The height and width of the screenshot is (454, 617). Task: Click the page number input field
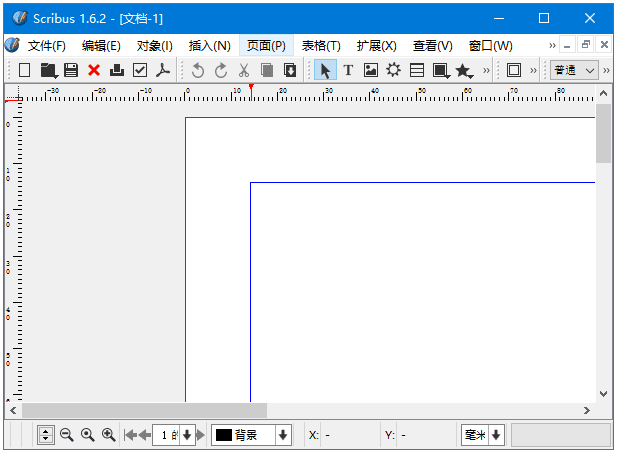pyautogui.click(x=165, y=435)
